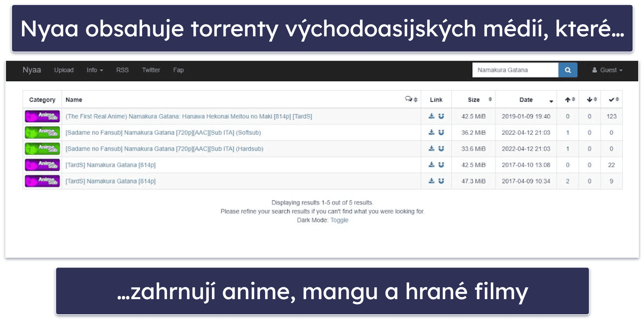Click the date 2017-04-10 13:08
Image resolution: width=644 pixels, height=320 pixels.
(x=526, y=165)
